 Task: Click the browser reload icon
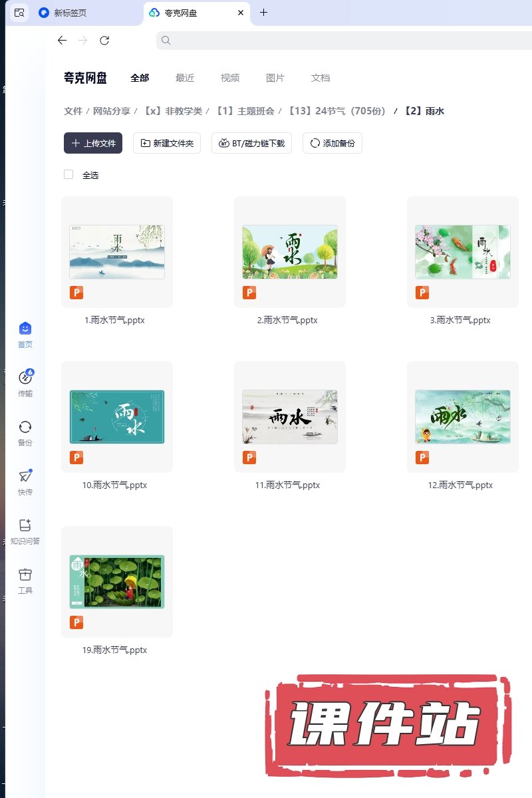[x=104, y=41]
